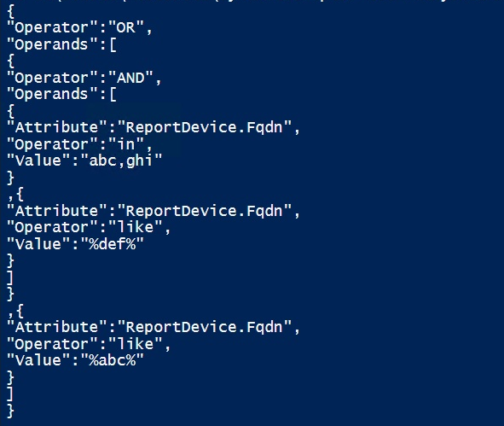Click the "Value" key beside "%abc%"
504x426 pixels.
(x=38, y=360)
